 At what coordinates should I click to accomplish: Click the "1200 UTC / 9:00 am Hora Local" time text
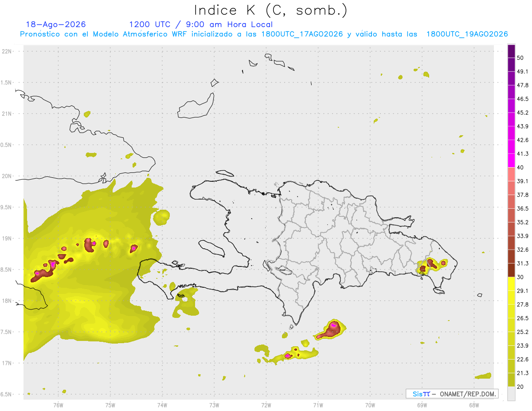pyautogui.click(x=201, y=24)
